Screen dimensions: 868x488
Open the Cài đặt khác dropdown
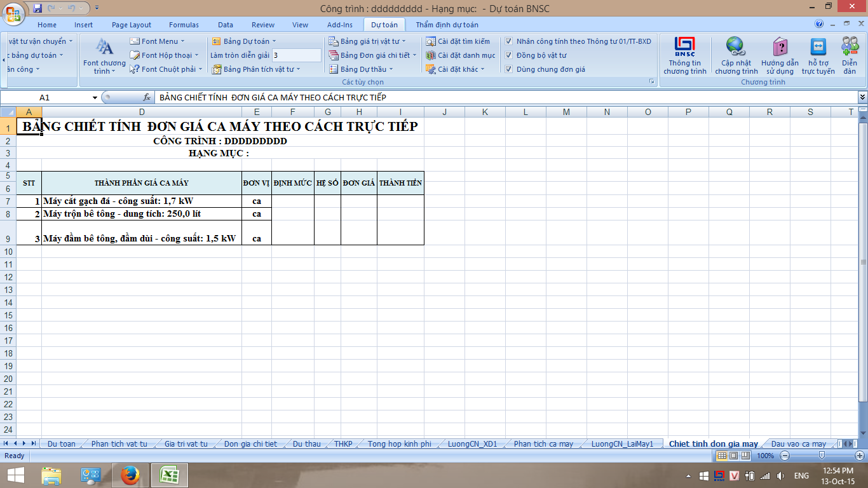pyautogui.click(x=482, y=69)
